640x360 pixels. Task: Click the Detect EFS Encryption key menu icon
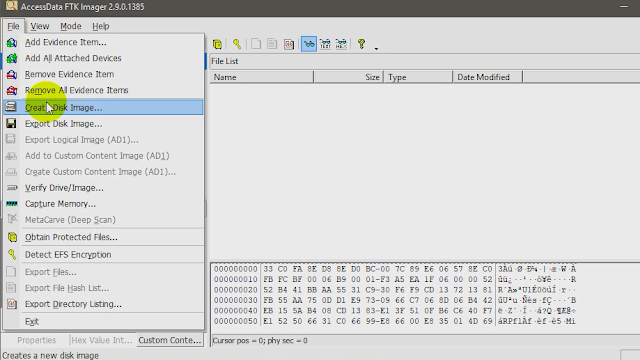pyautogui.click(x=12, y=255)
